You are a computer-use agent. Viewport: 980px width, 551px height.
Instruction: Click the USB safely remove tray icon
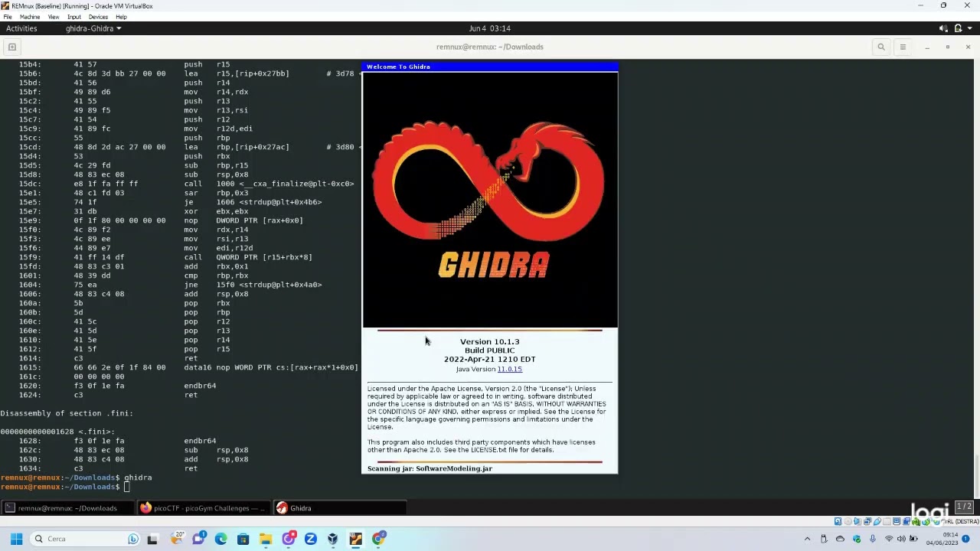[824, 539]
